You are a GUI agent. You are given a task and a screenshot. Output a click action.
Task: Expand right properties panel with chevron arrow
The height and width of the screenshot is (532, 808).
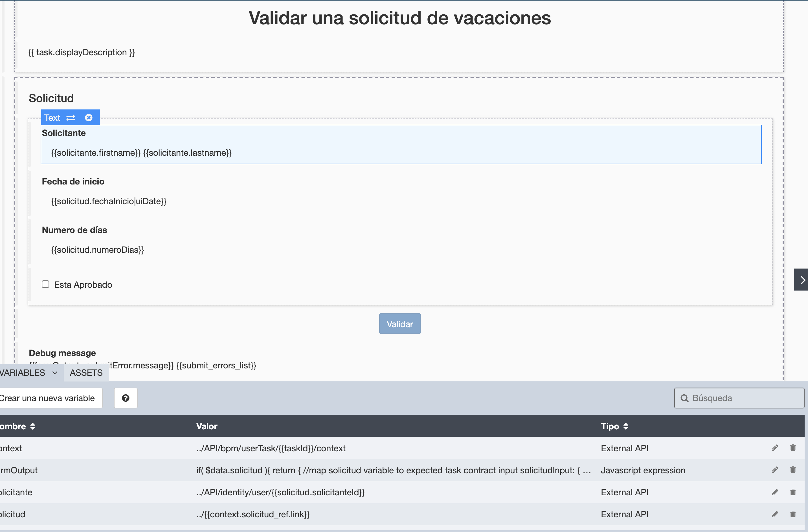coord(802,280)
